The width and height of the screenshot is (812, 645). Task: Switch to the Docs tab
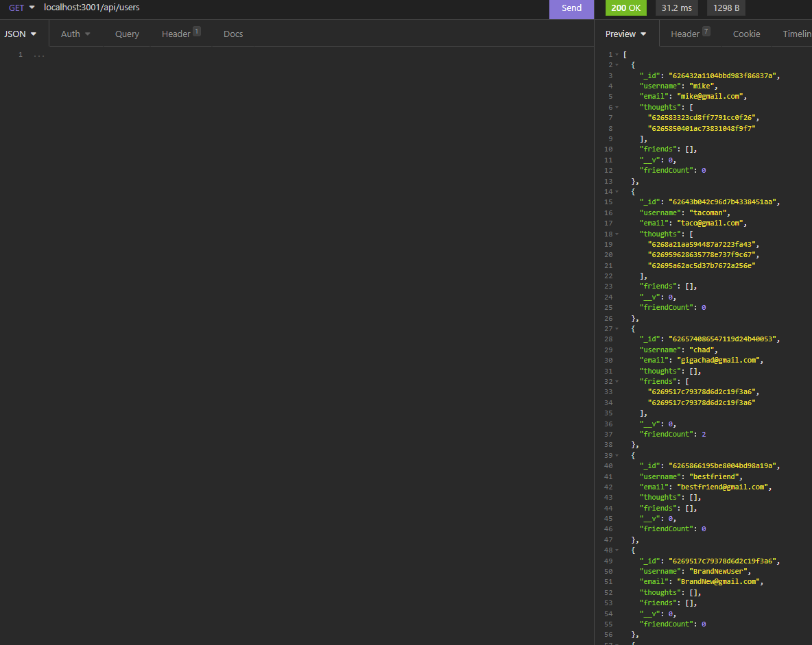tap(232, 33)
